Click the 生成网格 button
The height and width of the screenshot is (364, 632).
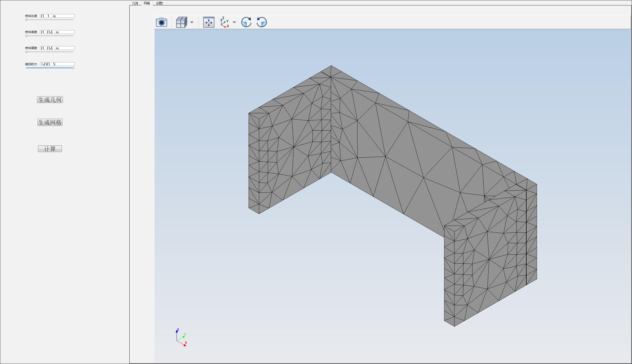click(x=50, y=122)
